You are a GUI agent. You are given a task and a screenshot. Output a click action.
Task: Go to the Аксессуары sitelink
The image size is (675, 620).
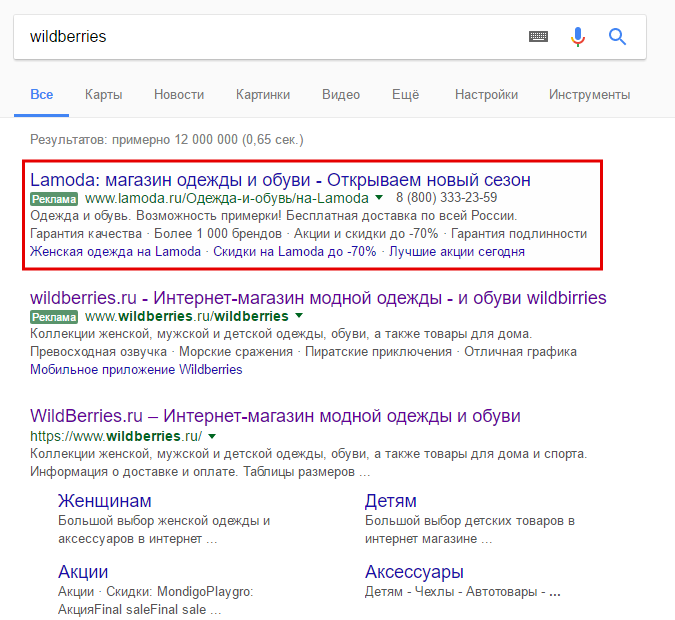click(414, 572)
